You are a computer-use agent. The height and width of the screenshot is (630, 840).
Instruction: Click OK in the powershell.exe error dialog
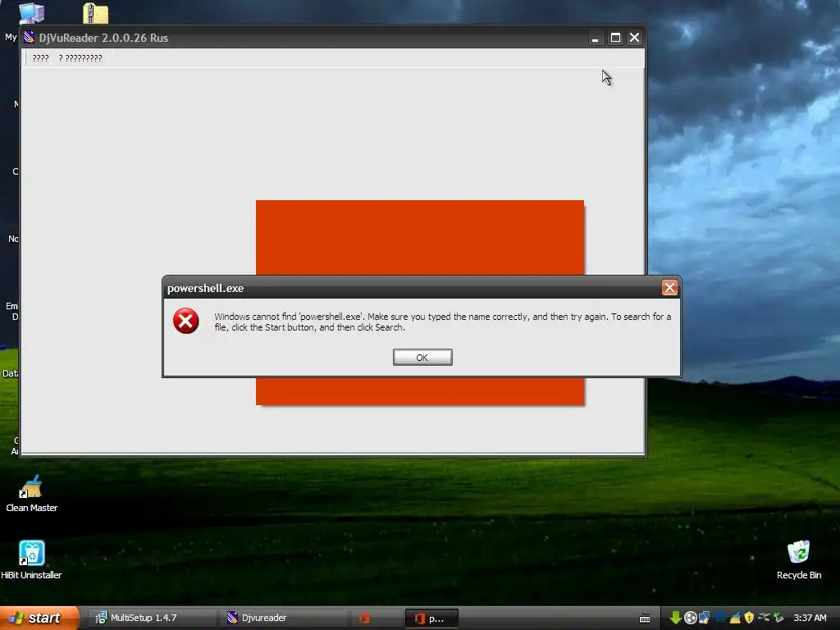click(422, 358)
